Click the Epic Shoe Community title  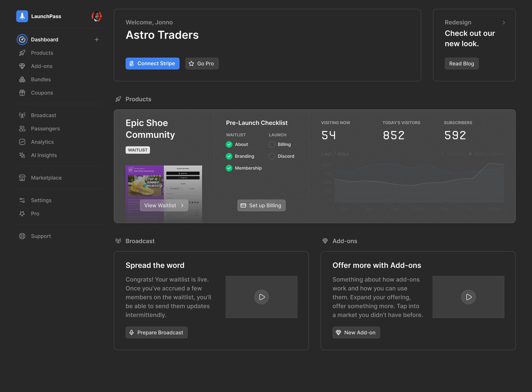click(x=150, y=129)
